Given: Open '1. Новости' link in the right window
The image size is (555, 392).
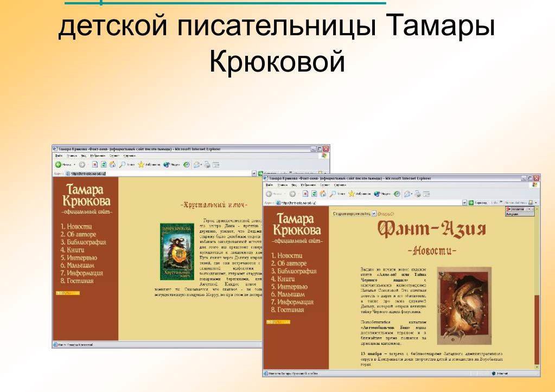Looking at the screenshot, I should click(286, 255).
